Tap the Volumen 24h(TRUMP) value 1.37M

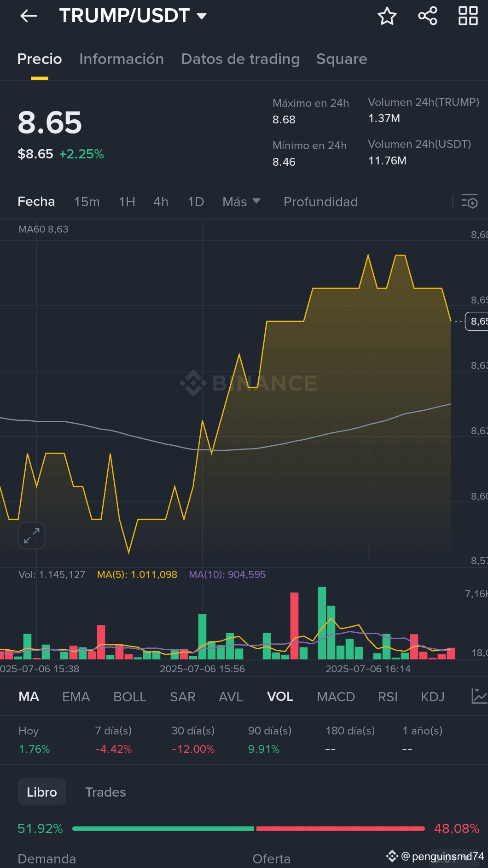click(384, 118)
